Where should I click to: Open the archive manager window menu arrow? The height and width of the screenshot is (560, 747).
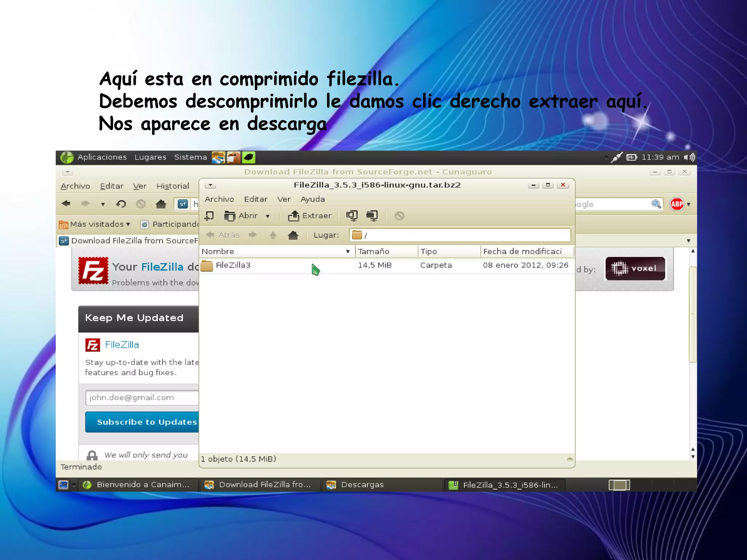coord(210,185)
